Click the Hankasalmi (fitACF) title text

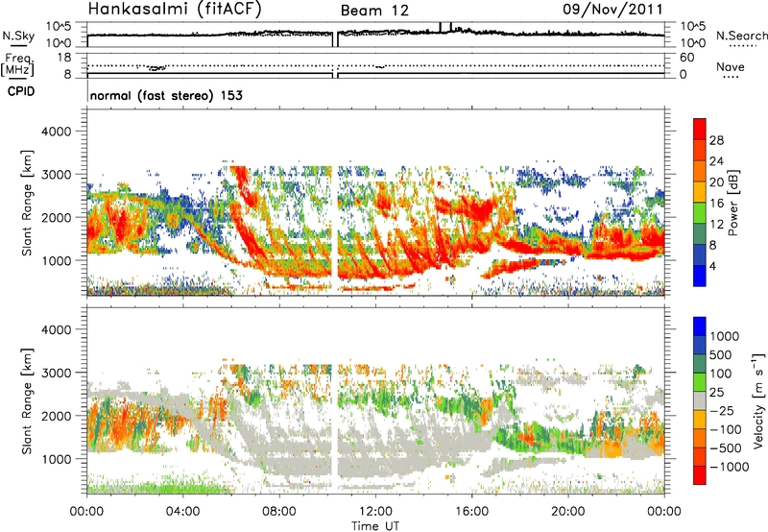(x=175, y=10)
